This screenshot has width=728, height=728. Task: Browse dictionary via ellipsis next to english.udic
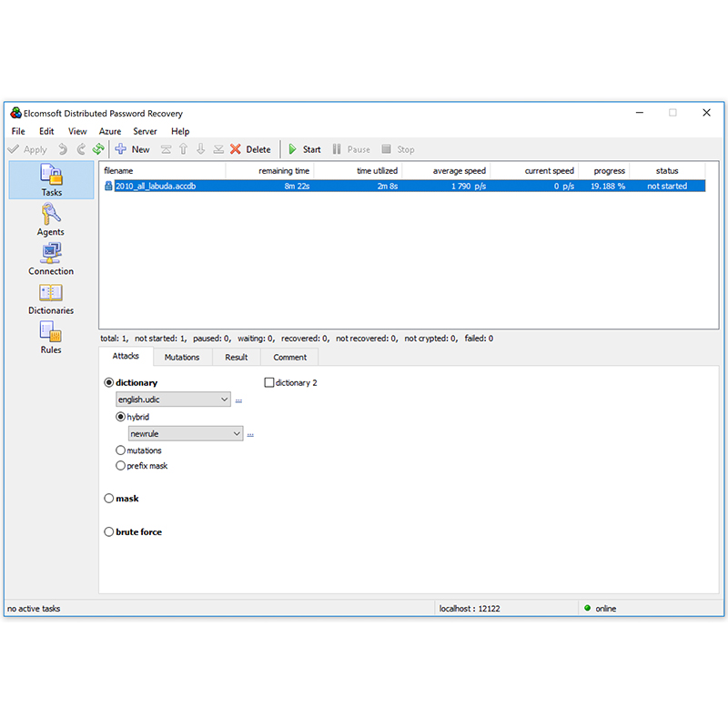238,400
